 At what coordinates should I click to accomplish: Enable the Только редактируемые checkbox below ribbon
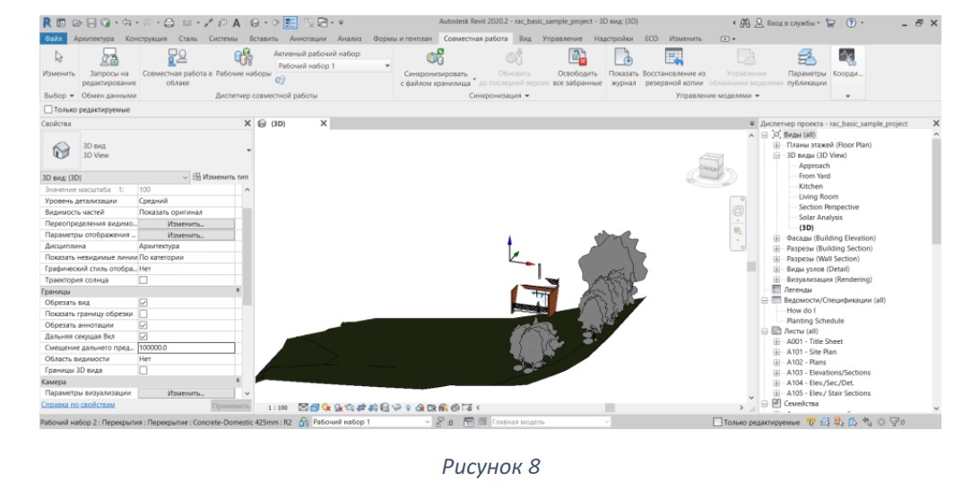pos(48,109)
